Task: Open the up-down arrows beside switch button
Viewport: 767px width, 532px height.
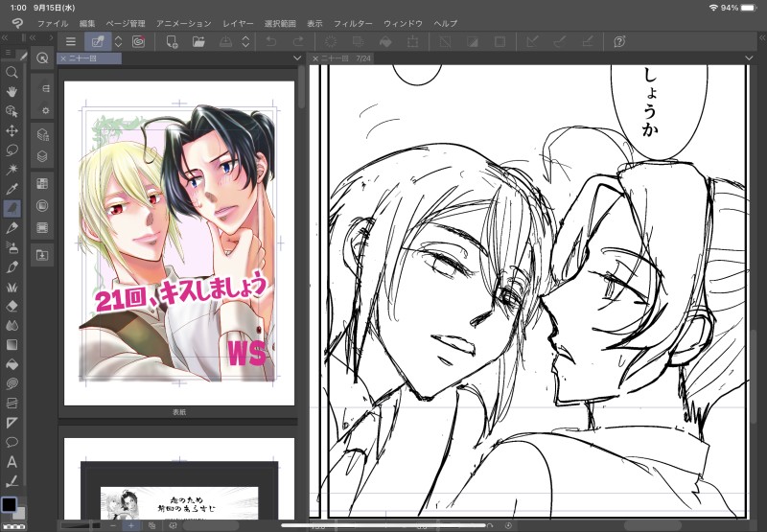Action: (118, 42)
